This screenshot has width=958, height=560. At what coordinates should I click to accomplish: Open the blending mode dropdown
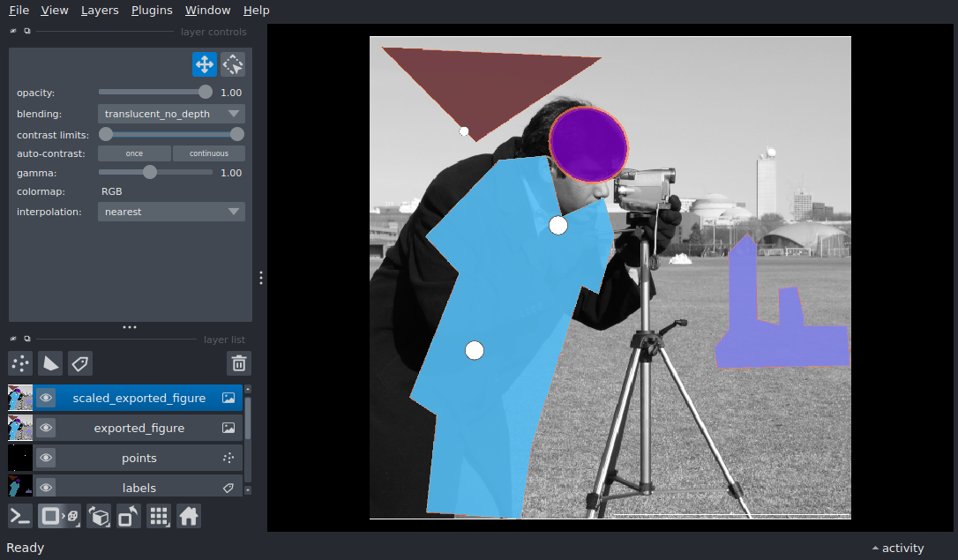click(x=171, y=114)
